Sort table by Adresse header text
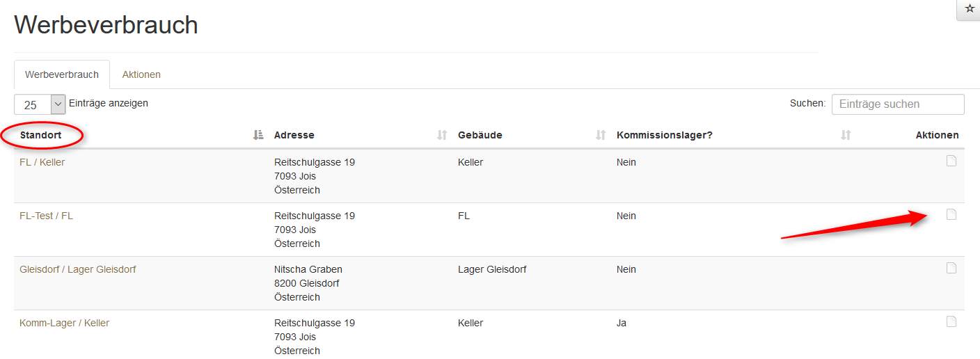 pos(294,135)
